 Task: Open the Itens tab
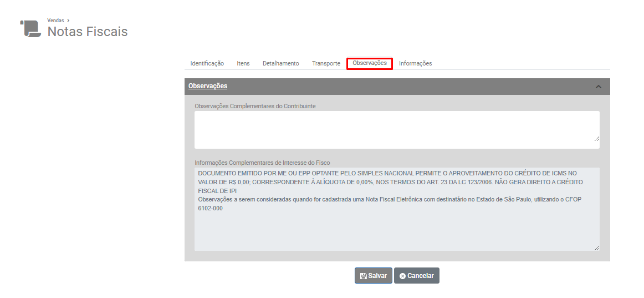pyautogui.click(x=243, y=63)
